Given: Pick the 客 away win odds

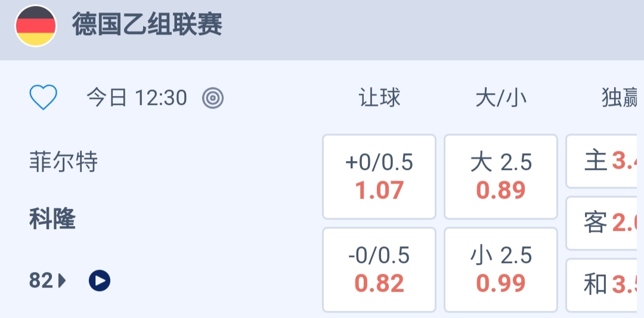Looking at the screenshot, I should (605, 223).
